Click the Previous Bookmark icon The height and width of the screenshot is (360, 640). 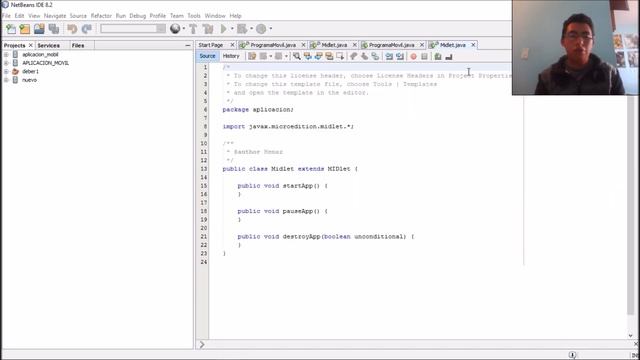[353, 56]
